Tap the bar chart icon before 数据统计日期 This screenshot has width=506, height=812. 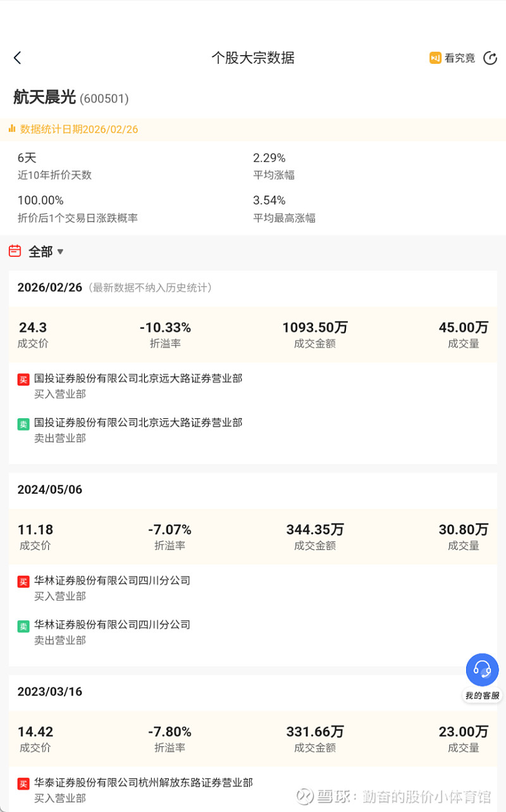point(12,128)
